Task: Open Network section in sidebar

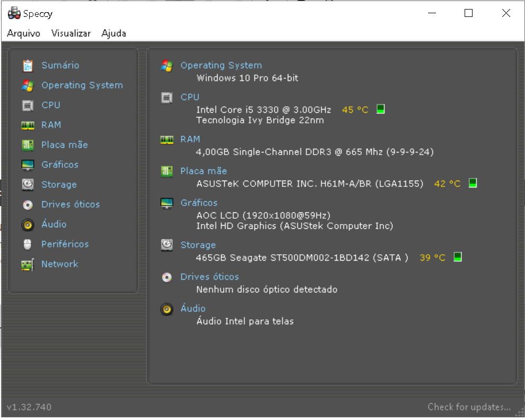Action: [59, 264]
